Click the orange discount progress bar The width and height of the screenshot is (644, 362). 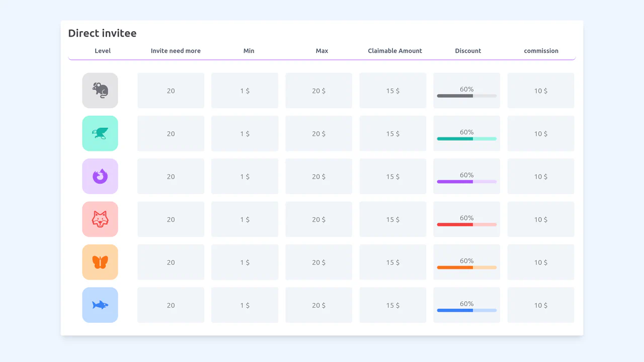coord(467,267)
